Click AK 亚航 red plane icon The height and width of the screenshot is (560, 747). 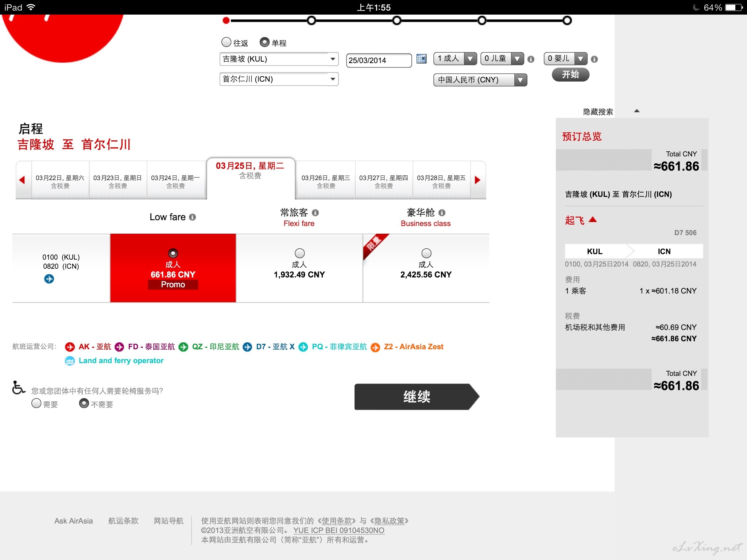(70, 347)
